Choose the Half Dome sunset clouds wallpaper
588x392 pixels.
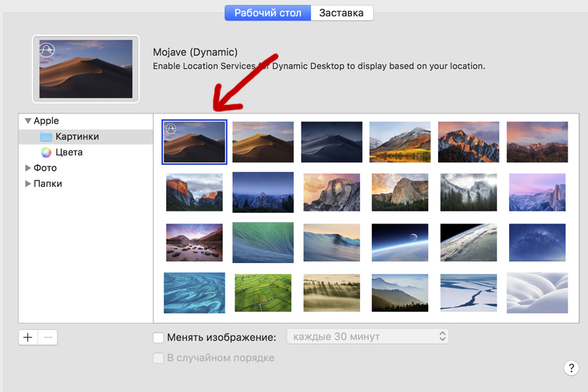tap(332, 192)
